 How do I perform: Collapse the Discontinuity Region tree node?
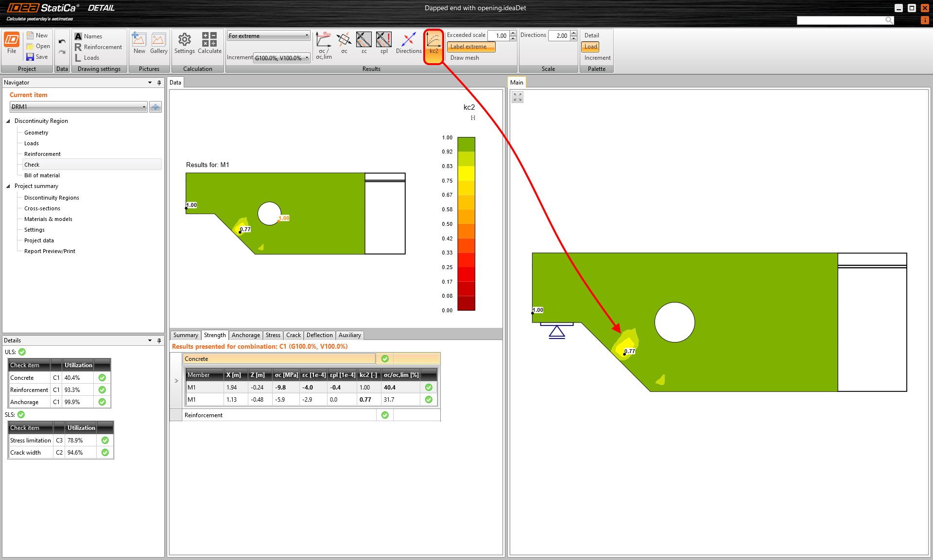8,121
